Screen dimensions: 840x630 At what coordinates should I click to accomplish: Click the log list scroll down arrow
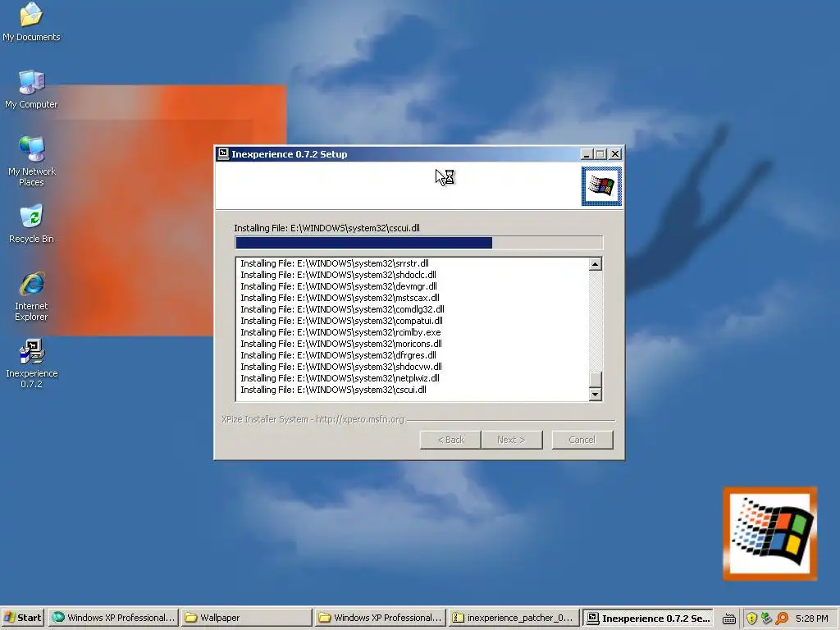596,395
